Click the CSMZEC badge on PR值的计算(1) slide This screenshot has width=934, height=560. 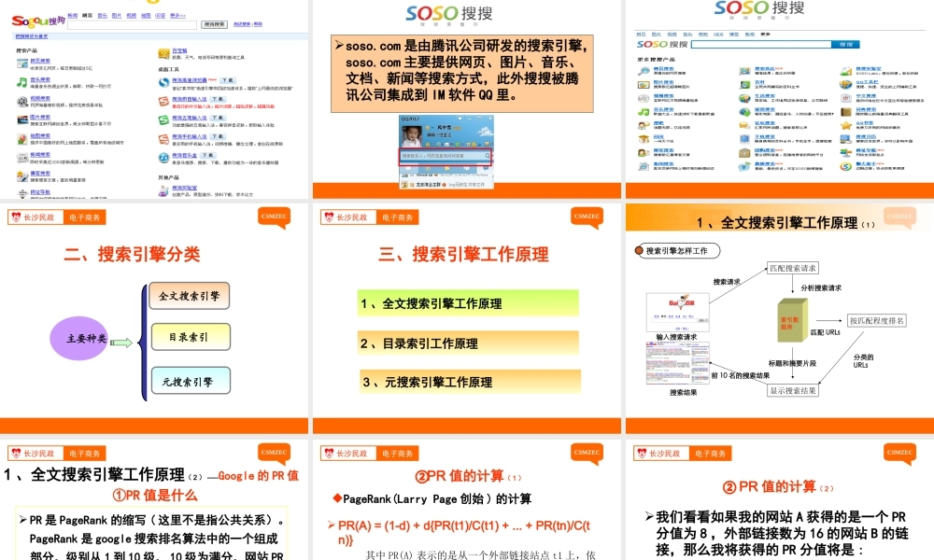click(x=587, y=452)
